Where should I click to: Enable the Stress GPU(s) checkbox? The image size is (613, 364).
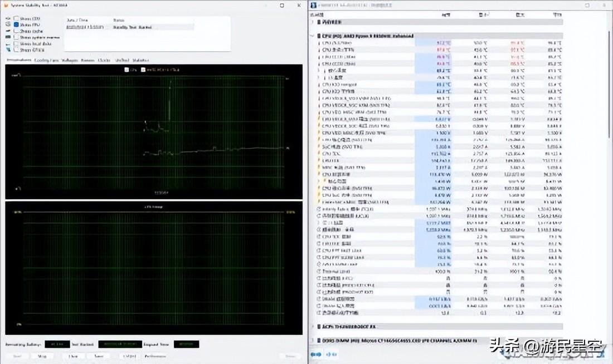16,50
